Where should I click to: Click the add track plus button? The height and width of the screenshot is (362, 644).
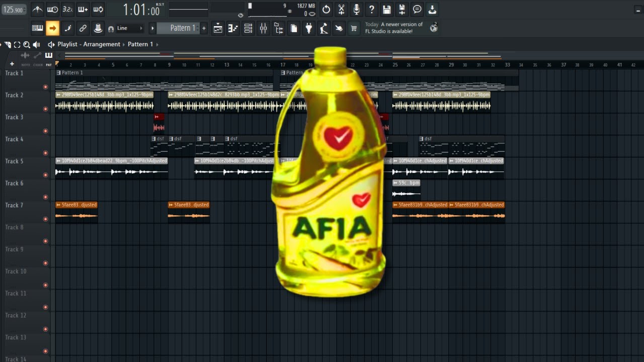pos(12,64)
